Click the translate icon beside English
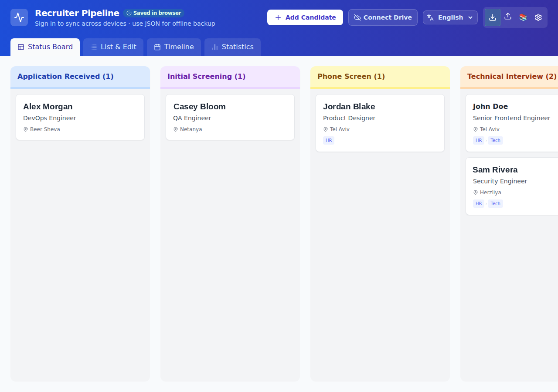Screen dimensions: 558x392 click(430, 17)
